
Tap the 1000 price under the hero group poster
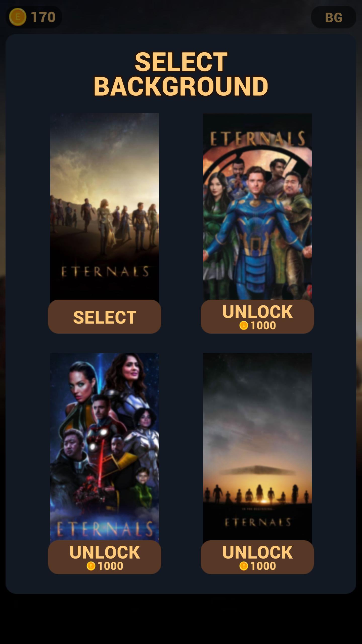pos(263,326)
